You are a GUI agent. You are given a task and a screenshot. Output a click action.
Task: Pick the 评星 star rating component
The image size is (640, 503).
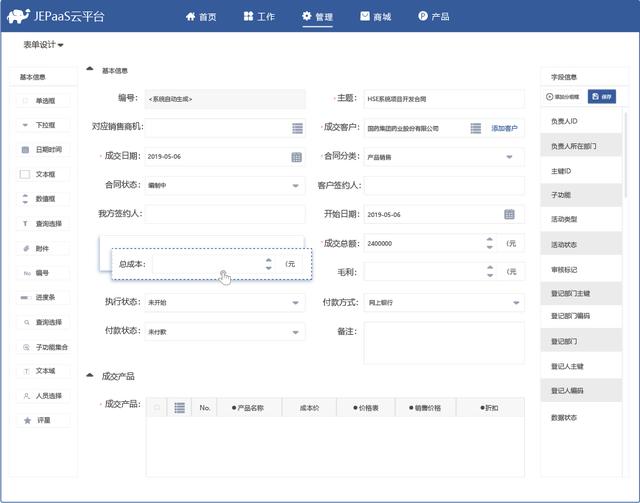pos(43,420)
